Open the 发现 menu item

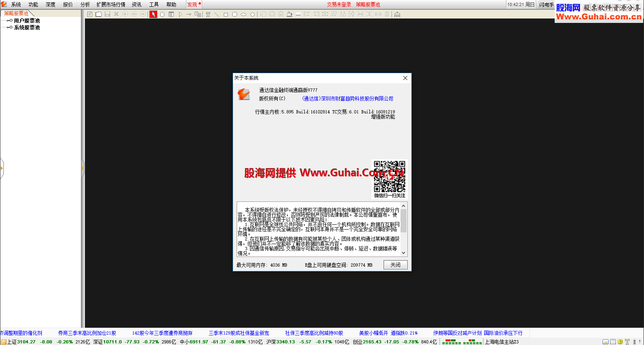(x=192, y=4)
